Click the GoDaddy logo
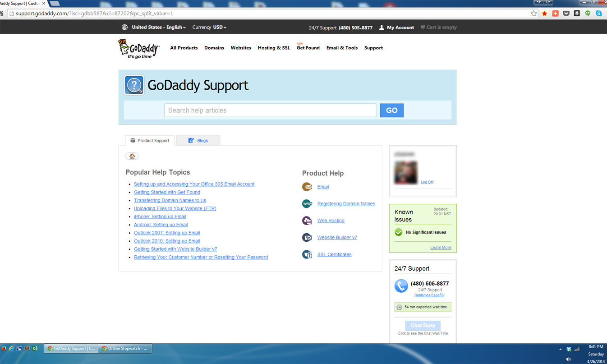 139,48
